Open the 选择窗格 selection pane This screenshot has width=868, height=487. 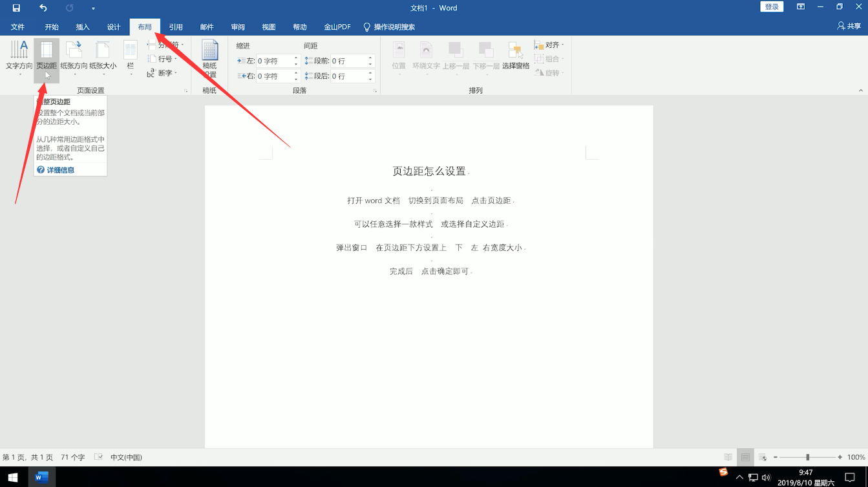click(516, 57)
